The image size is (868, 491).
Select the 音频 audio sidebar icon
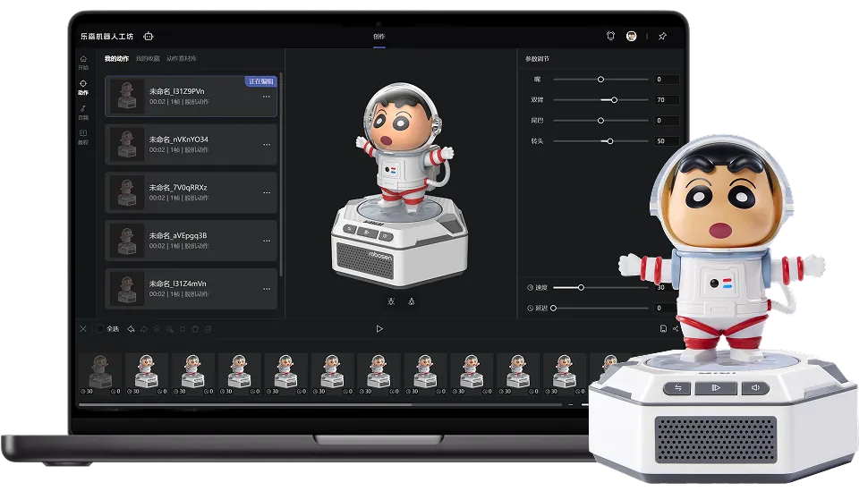coord(83,112)
